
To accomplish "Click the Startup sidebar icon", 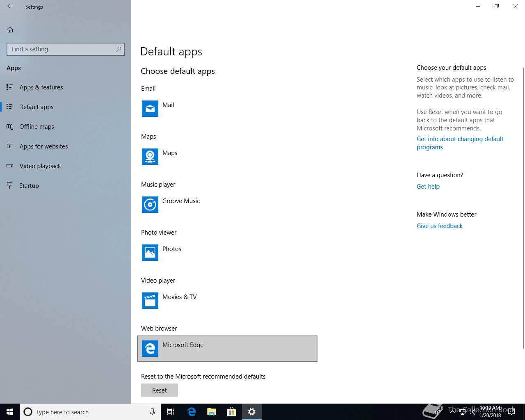I will pyautogui.click(x=10, y=185).
